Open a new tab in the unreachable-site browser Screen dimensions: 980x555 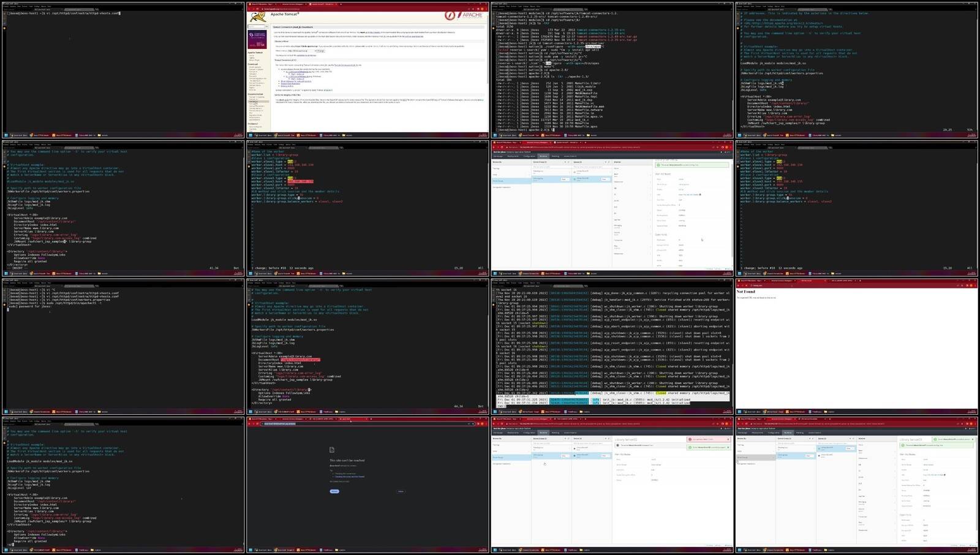(371, 419)
